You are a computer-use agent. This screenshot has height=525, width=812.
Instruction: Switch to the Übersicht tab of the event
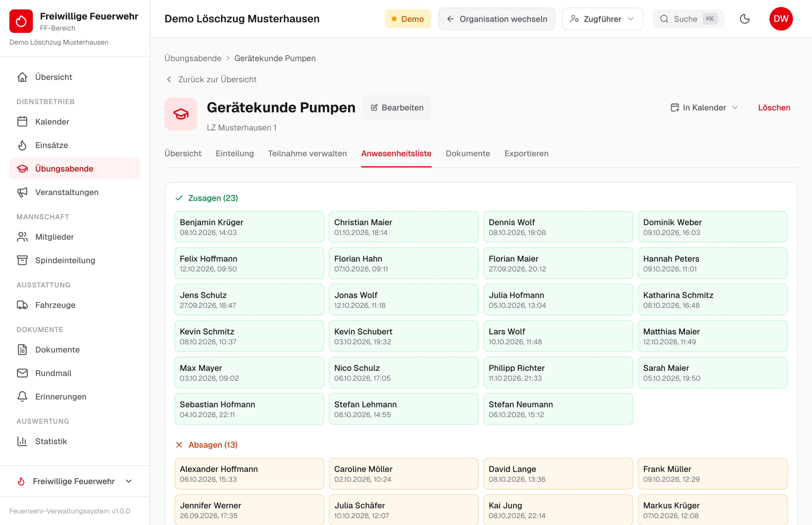pyautogui.click(x=183, y=154)
